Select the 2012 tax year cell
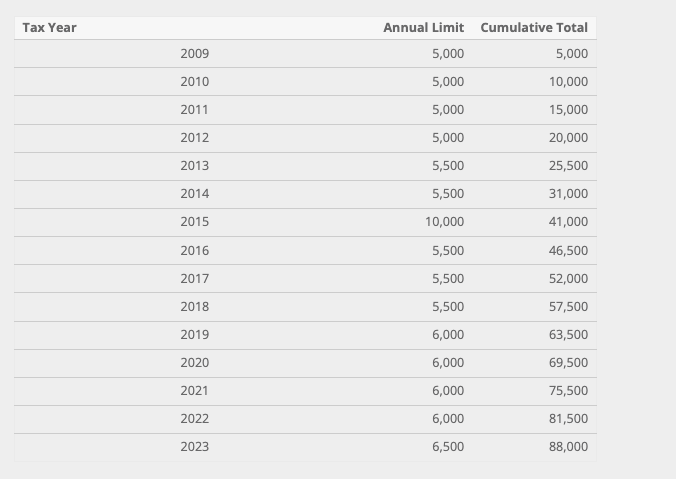The image size is (676, 479). tap(195, 138)
